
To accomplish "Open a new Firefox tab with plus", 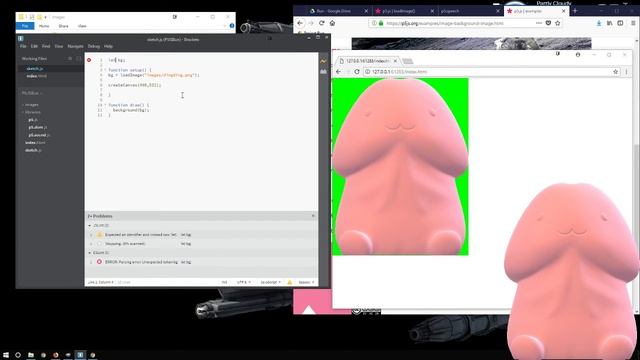I will 575,11.
